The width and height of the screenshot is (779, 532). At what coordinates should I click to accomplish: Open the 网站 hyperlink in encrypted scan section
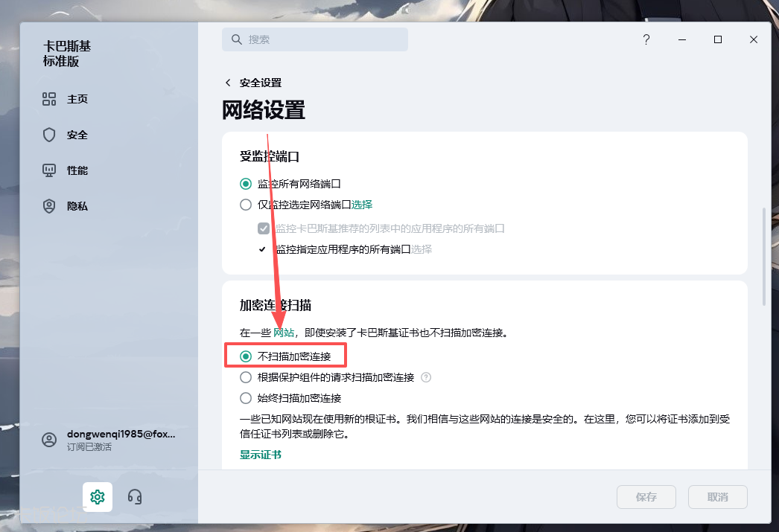click(284, 333)
